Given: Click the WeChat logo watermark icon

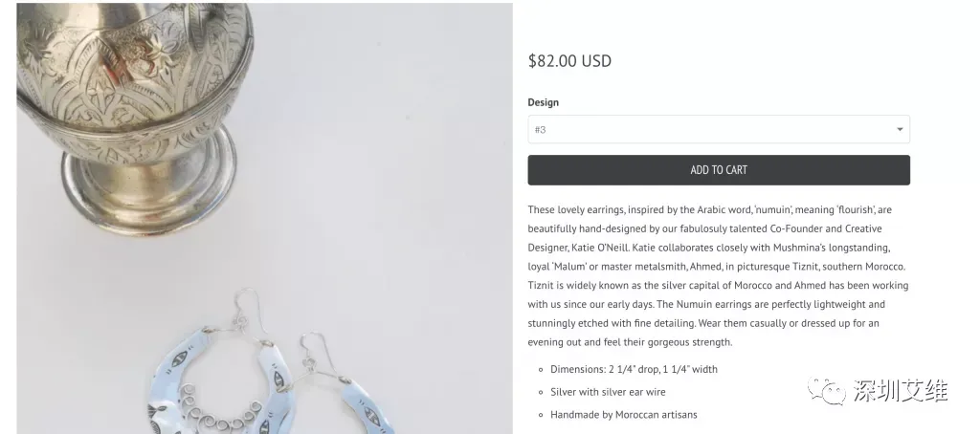Looking at the screenshot, I should coord(826,389).
